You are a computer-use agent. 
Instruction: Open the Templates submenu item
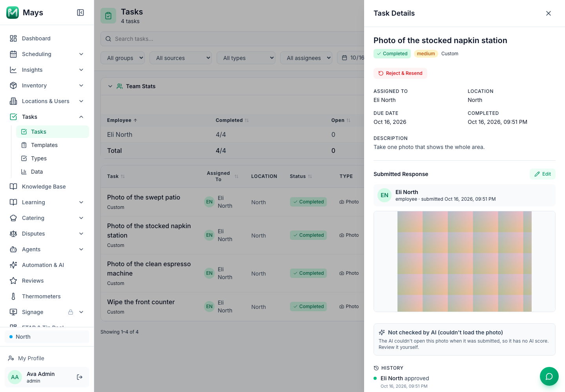(x=53, y=145)
